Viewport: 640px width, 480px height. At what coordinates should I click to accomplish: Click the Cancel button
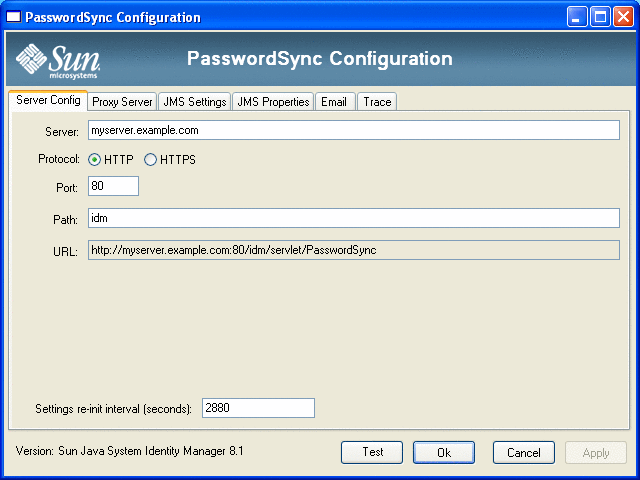coord(524,452)
